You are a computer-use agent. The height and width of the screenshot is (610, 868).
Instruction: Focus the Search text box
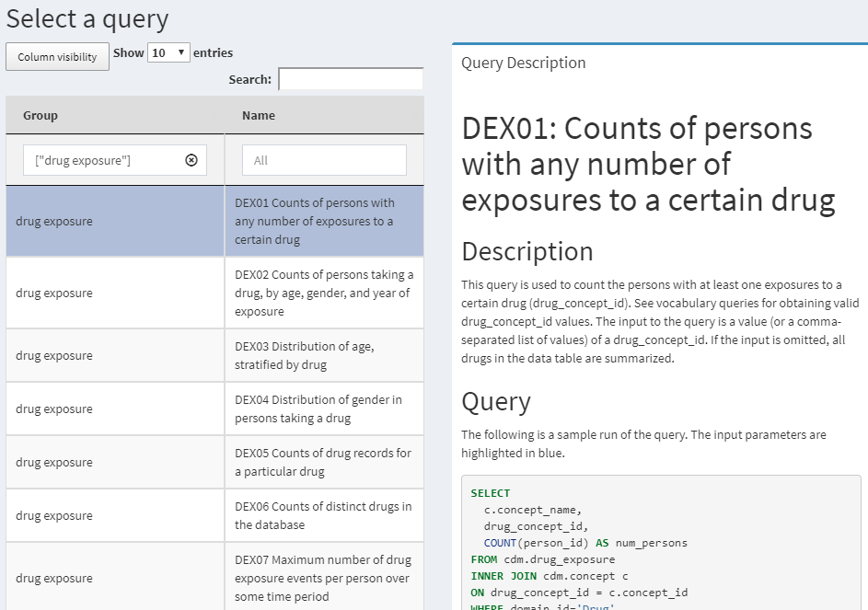[351, 79]
